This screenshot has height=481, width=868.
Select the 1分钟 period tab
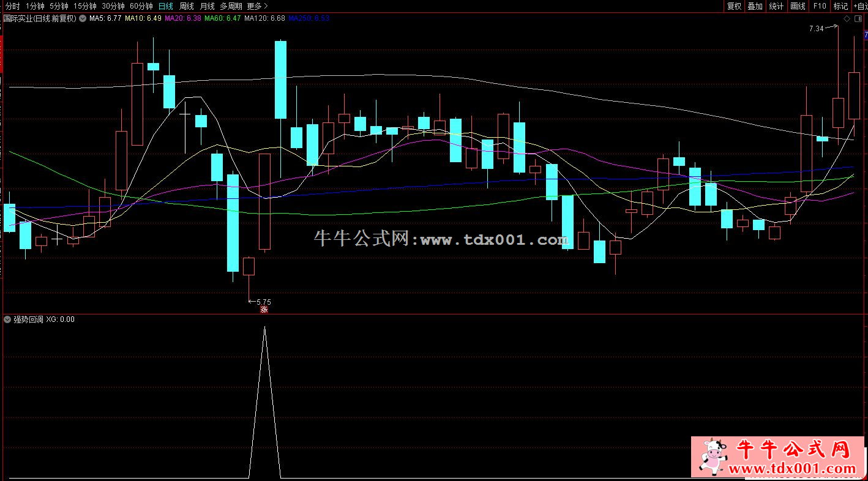tap(35, 6)
